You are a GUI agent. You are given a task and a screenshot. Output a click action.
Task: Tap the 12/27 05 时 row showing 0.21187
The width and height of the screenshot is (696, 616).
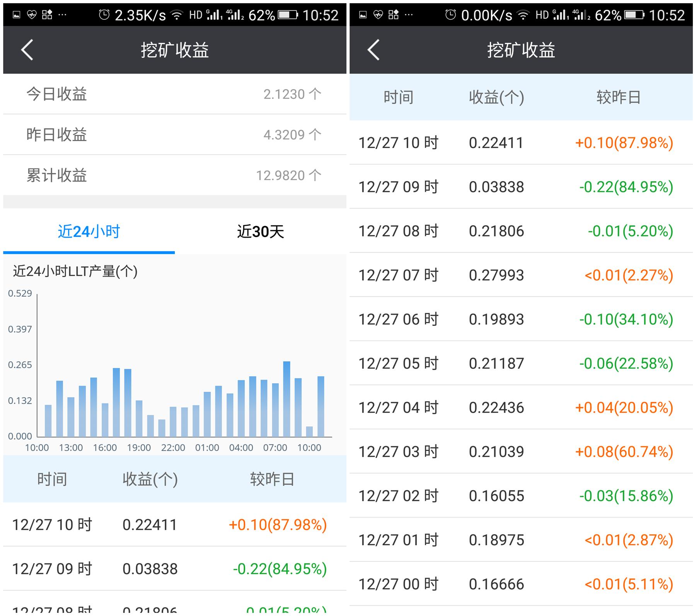(521, 363)
